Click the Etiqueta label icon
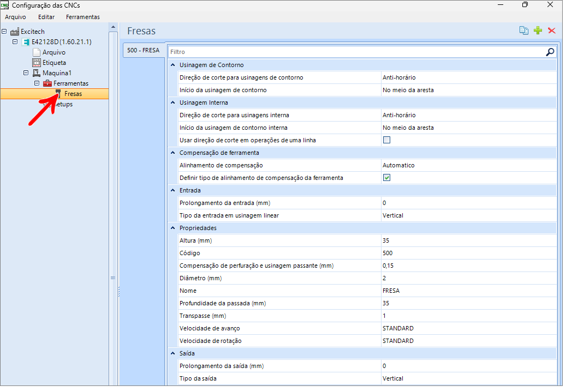566x392 pixels. coord(37,63)
